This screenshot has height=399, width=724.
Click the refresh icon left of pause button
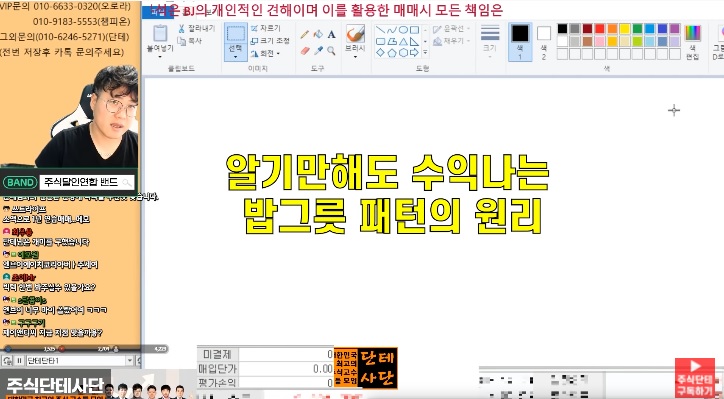pyautogui.click(x=7, y=361)
